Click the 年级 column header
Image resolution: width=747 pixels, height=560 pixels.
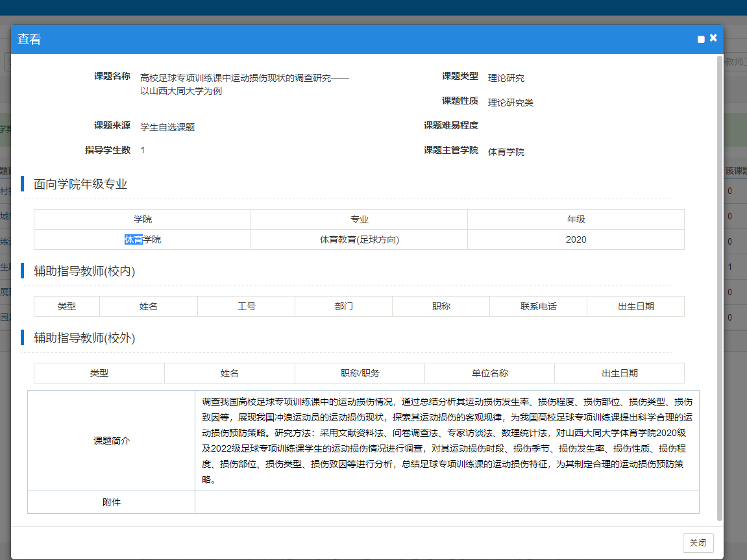click(576, 219)
